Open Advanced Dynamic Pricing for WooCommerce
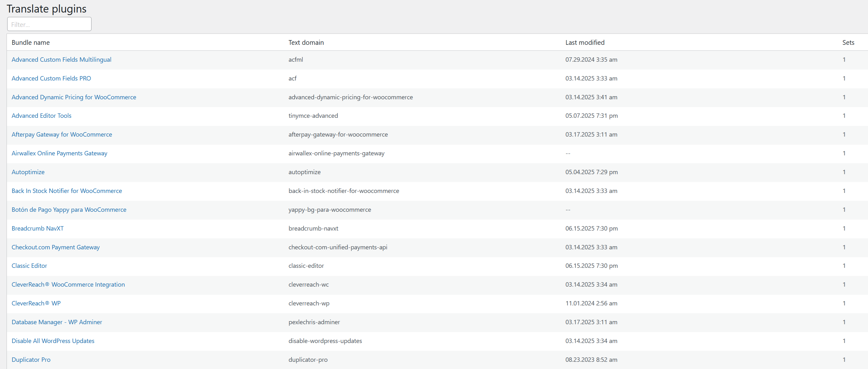Screen dimensions: 868x369 click(74, 97)
